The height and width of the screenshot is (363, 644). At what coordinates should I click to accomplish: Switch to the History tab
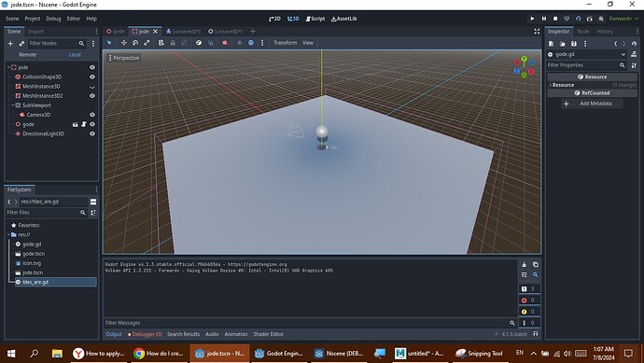pos(605,31)
